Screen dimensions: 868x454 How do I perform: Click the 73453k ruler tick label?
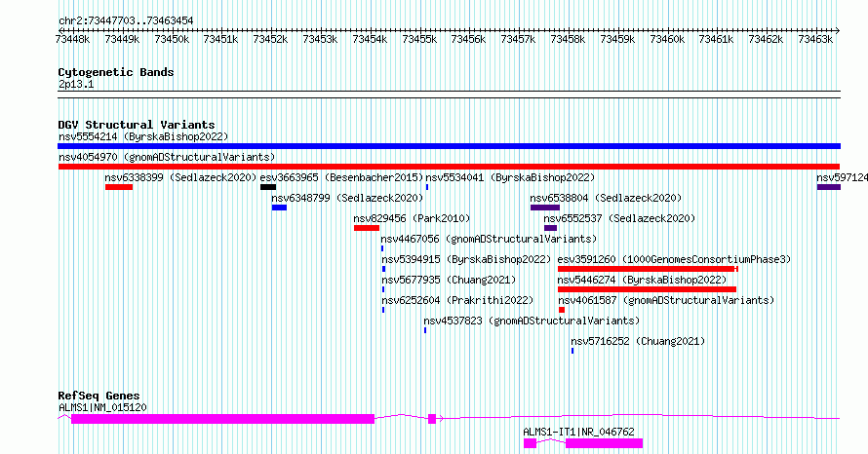320,39
